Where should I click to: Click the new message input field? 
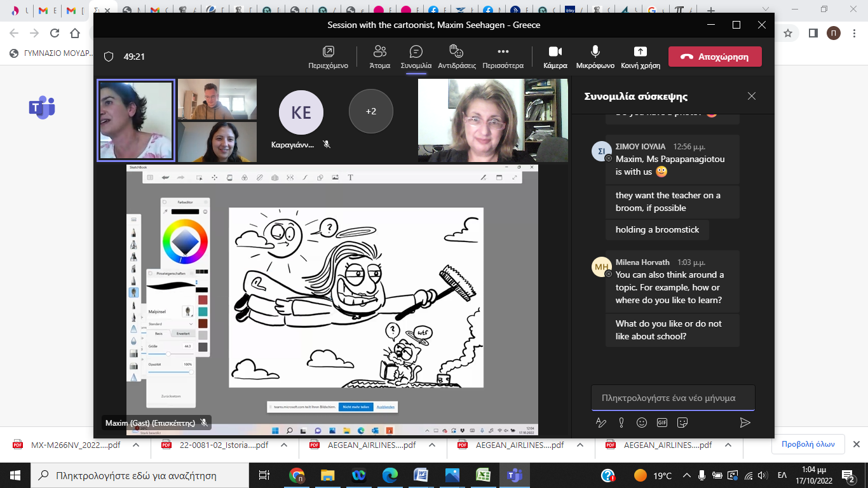pyautogui.click(x=672, y=398)
